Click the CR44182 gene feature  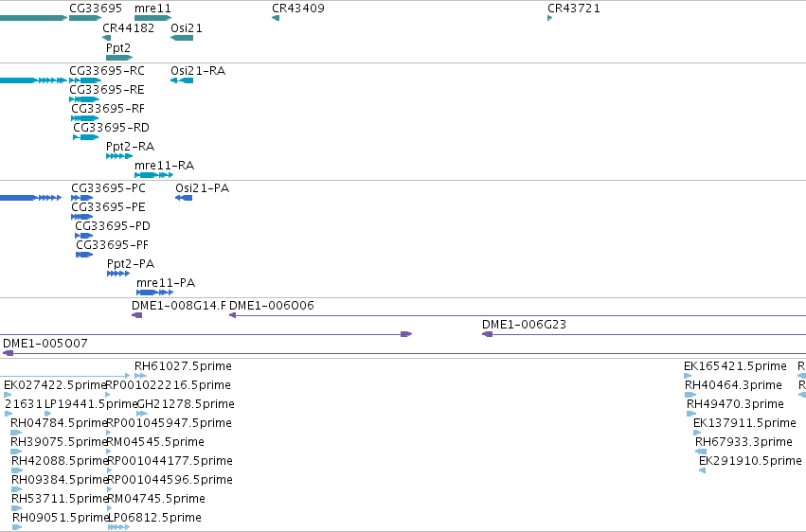[106, 38]
